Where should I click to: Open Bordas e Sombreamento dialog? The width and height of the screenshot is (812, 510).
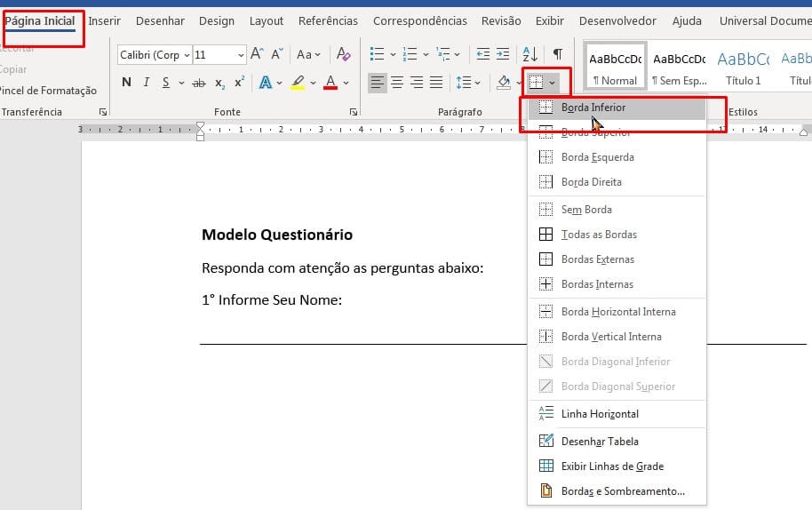[617, 490]
